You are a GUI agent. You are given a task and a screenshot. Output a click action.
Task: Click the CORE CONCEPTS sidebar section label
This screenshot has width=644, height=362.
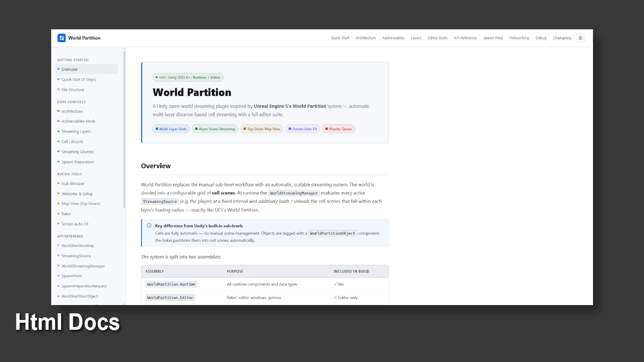71,102
